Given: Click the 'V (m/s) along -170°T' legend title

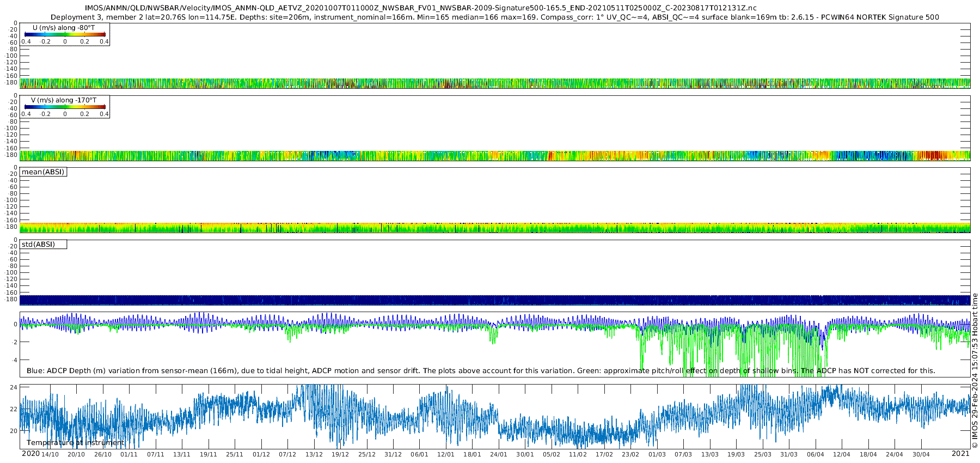Looking at the screenshot, I should [64, 100].
